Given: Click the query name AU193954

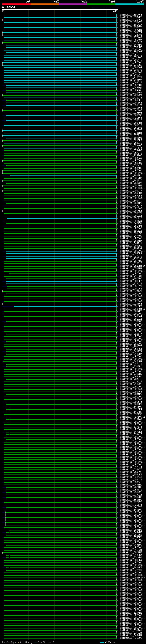Looking at the screenshot, I should [x=8, y=8].
